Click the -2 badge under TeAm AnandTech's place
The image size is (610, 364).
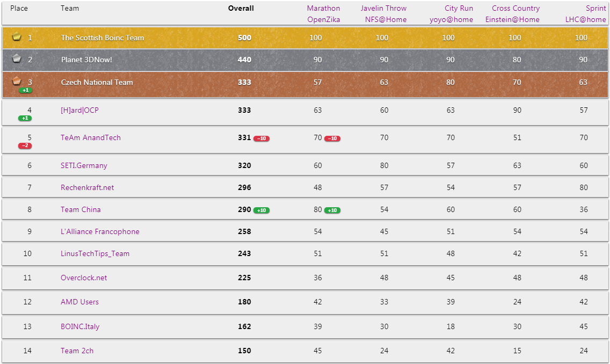(25, 146)
